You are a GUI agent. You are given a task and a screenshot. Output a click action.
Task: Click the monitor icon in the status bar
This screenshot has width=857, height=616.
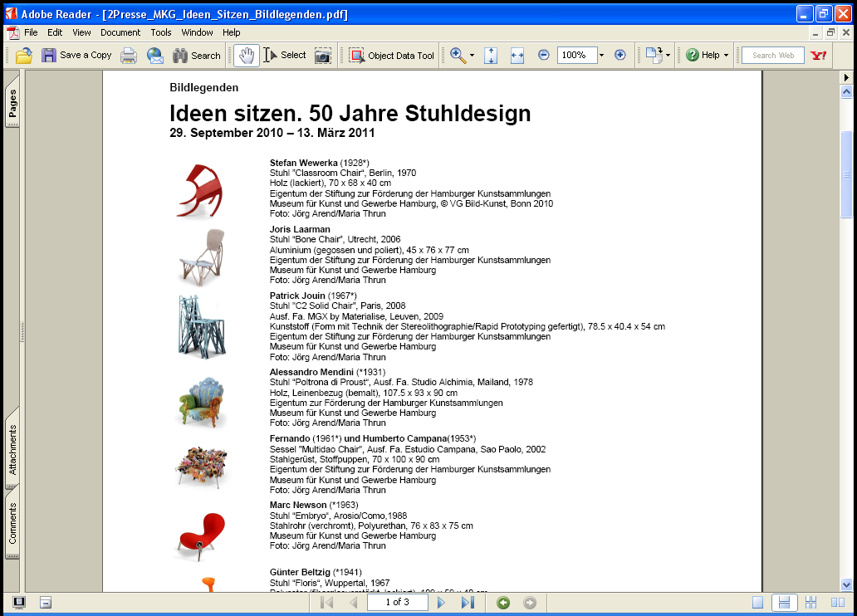(x=18, y=603)
